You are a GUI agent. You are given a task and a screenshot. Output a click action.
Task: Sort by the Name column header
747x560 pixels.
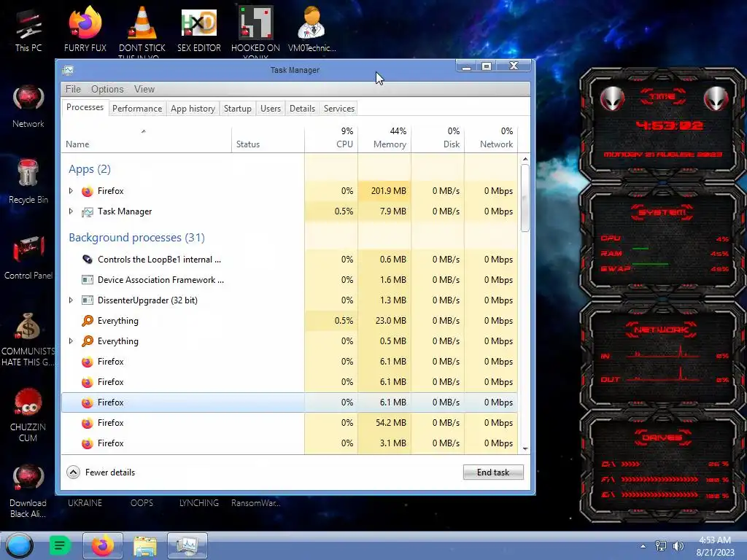tap(146, 139)
